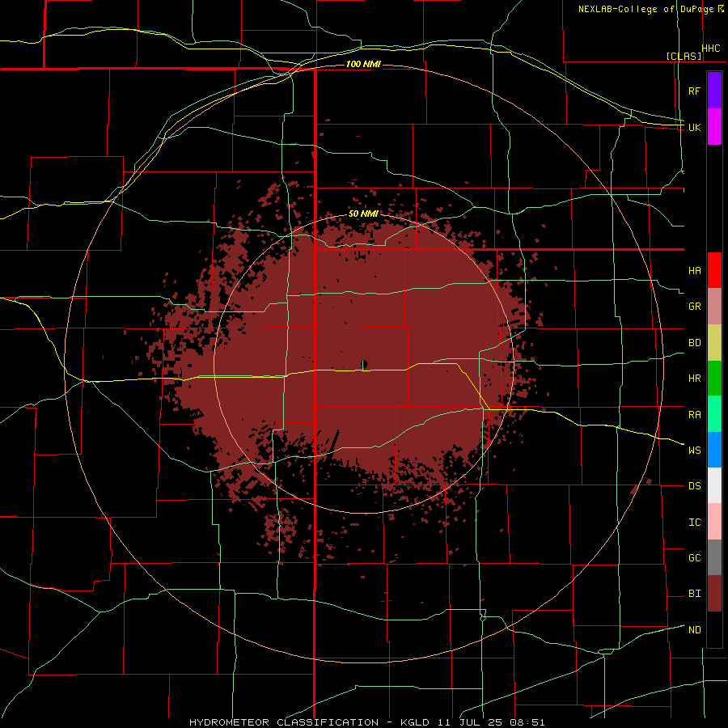Click the KGLD radar site marker at center
728x728 pixels.
pyautogui.click(x=364, y=365)
